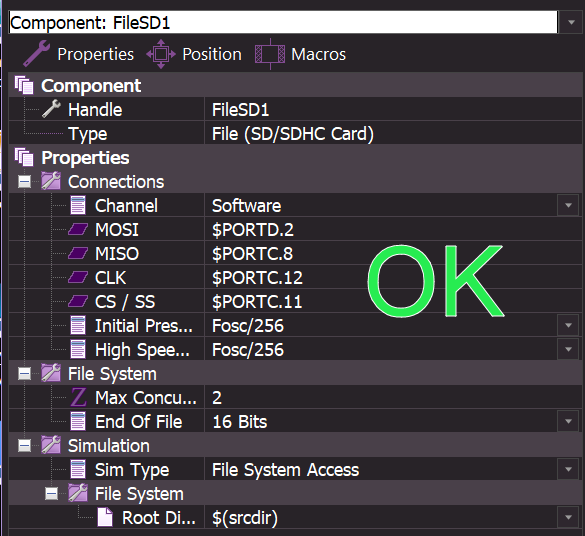
Task: Click the Handle wrench icon
Action: coord(51,109)
